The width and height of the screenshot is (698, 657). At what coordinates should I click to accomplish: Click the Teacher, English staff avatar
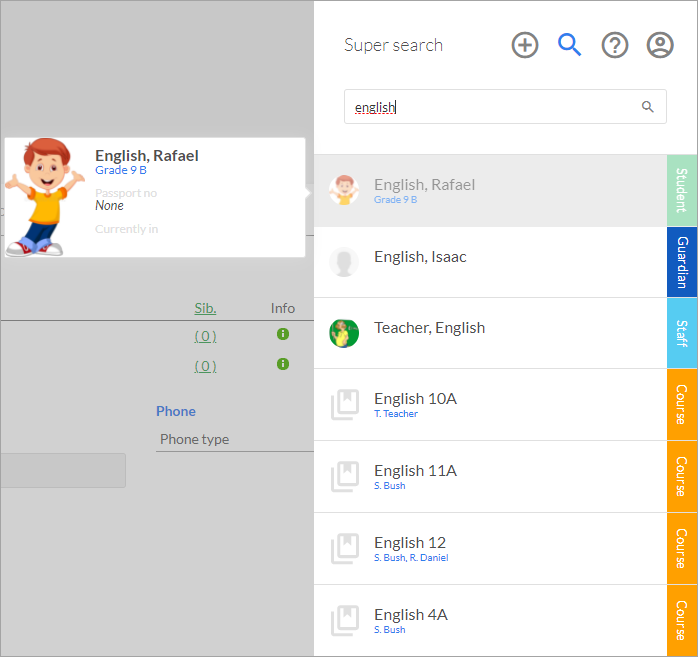(x=344, y=333)
